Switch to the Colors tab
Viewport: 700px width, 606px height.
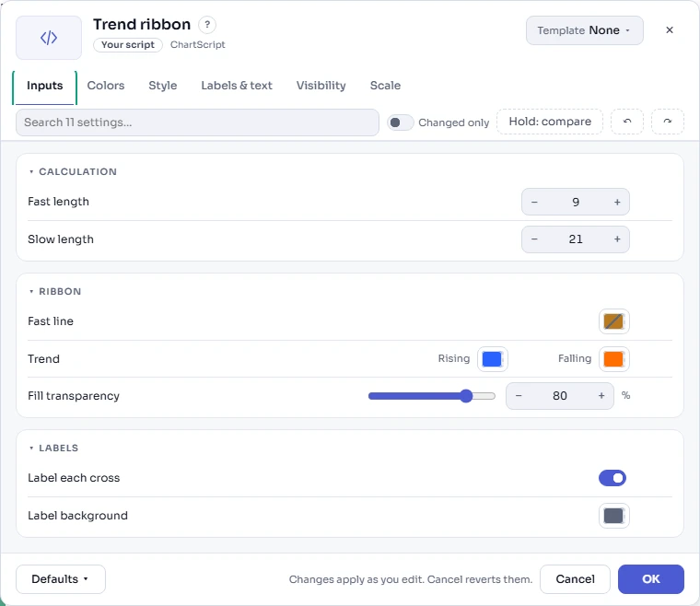coord(106,86)
